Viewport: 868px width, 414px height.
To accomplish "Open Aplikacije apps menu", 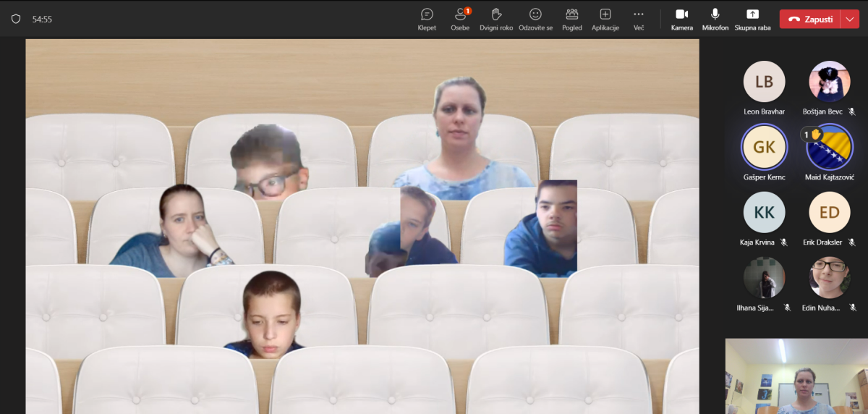I will pos(605,20).
